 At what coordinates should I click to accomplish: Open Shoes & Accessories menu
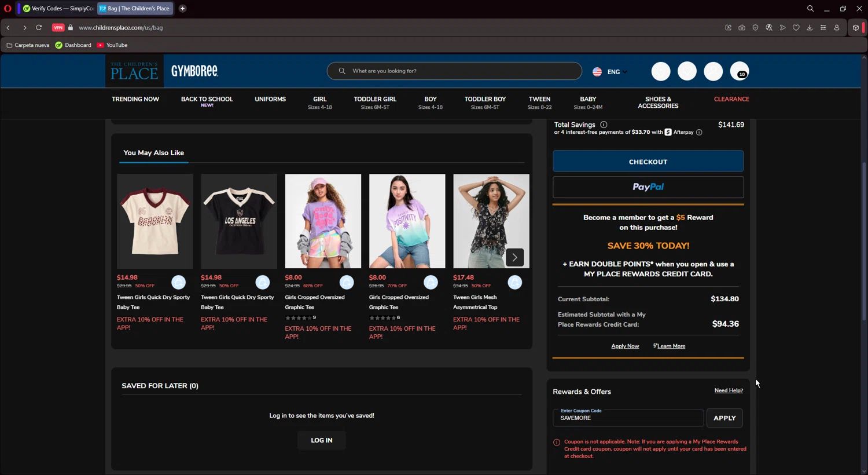point(658,103)
